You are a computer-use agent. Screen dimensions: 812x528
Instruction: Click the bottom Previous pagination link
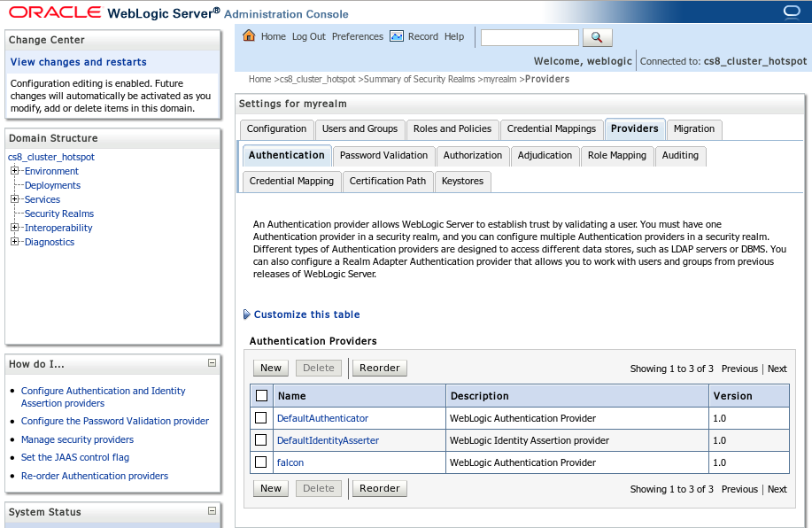739,489
